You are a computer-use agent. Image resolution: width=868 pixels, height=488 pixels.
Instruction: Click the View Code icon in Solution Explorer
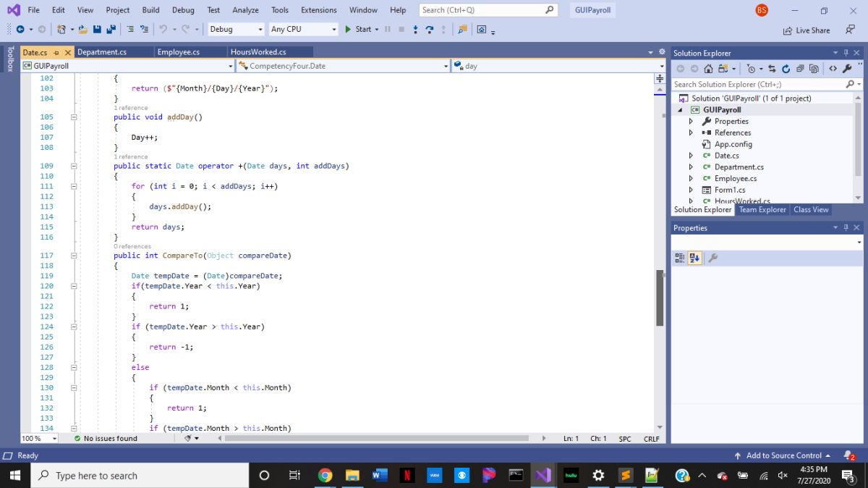[x=833, y=69]
